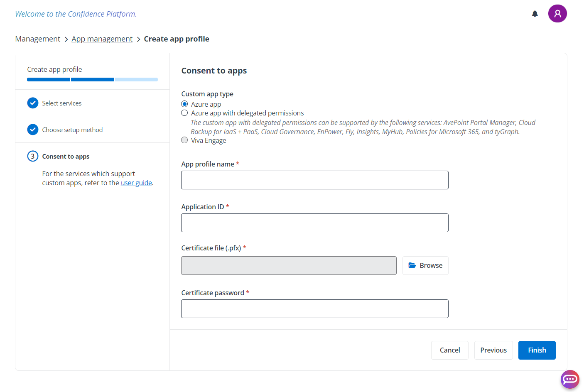This screenshot has width=584, height=392.
Task: Click the user avatar icon
Action: [x=557, y=13]
